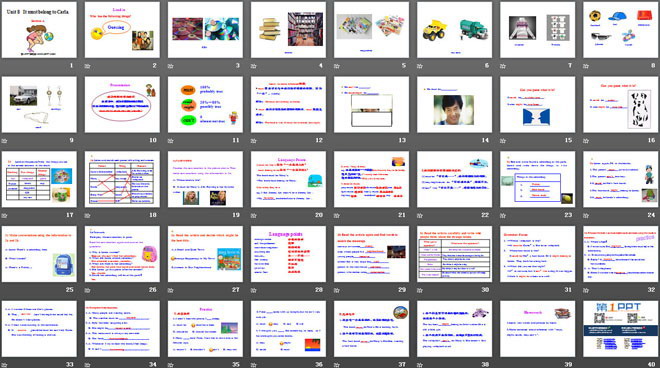
Task: Select the final 1PPT slide with QR codes
Action: click(x=621, y=329)
